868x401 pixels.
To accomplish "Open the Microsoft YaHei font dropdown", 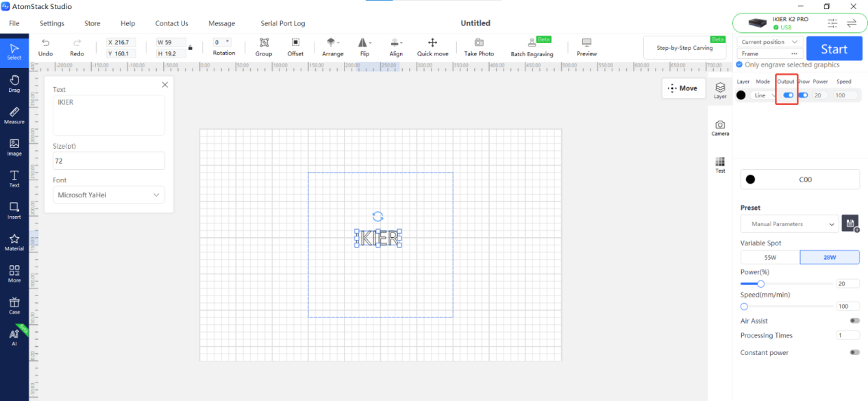I will 109,195.
